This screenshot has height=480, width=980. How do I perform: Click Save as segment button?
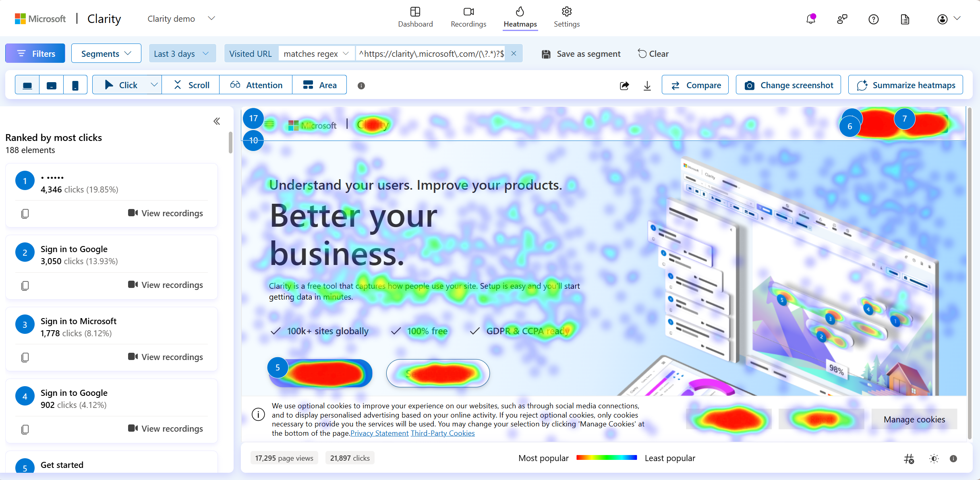(x=580, y=53)
